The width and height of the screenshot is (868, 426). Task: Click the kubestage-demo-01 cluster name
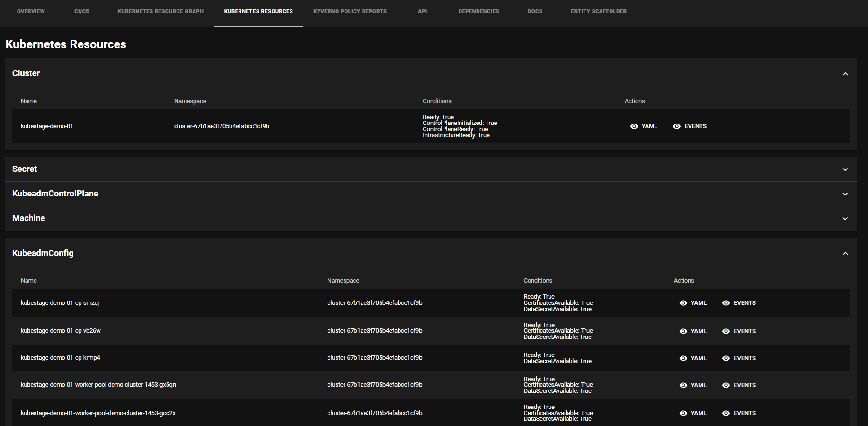[47, 126]
